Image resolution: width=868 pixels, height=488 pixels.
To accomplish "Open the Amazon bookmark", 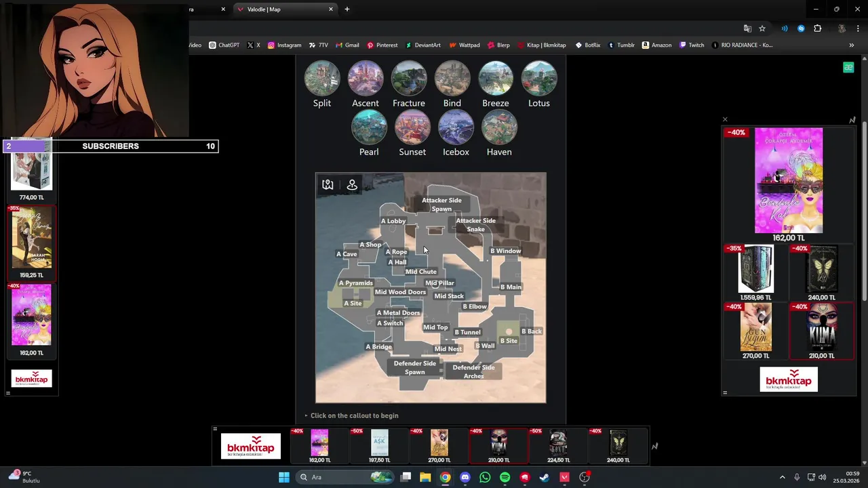I will (x=656, y=45).
